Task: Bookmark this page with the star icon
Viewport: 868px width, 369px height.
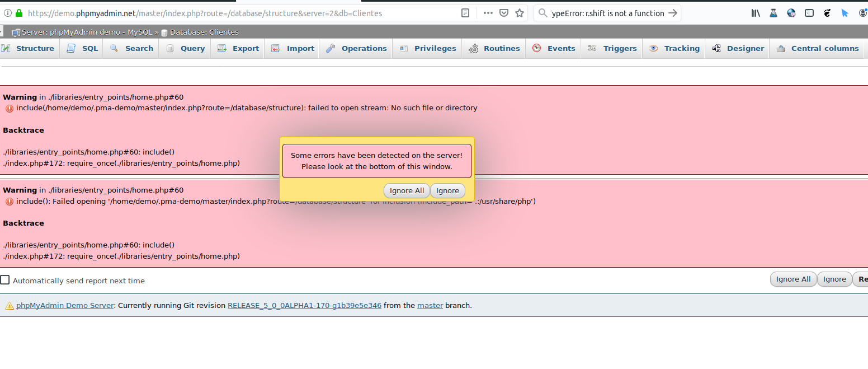Action: click(x=520, y=12)
